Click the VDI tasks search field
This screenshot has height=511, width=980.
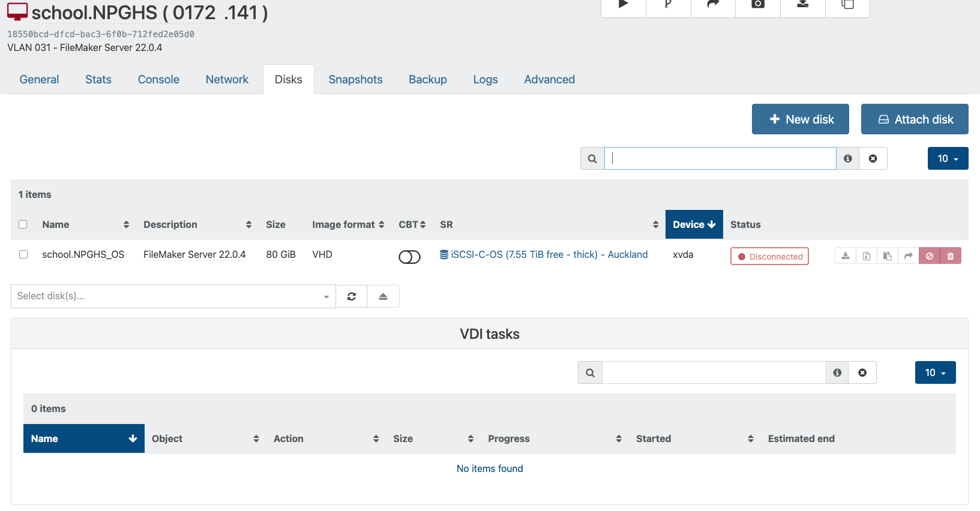coord(714,372)
